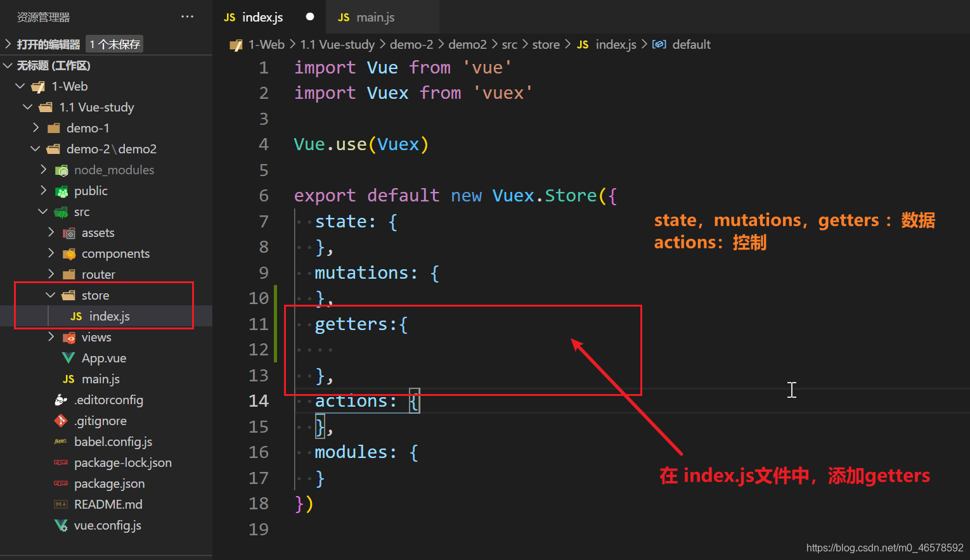
Task: Collapse the demo-2\demo2 chevron
Action: [36, 149]
